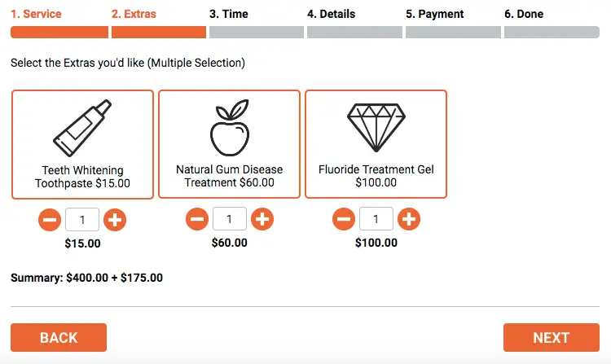Click the BACK button
This screenshot has height=364, width=611.
tap(59, 337)
